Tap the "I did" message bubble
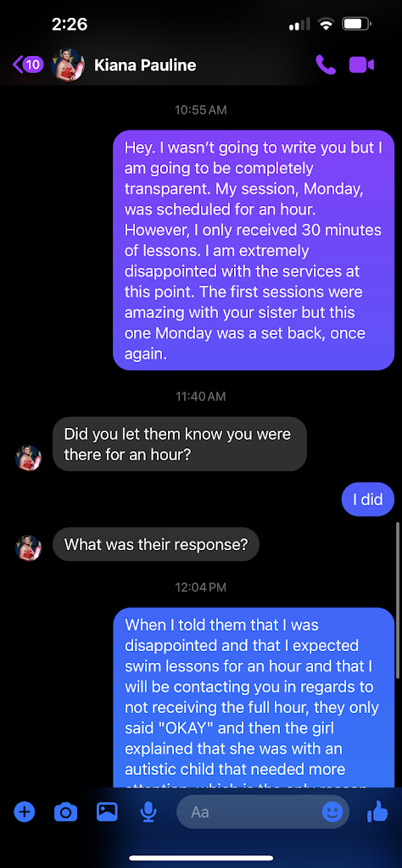Screen dimensions: 402x868 368,499
